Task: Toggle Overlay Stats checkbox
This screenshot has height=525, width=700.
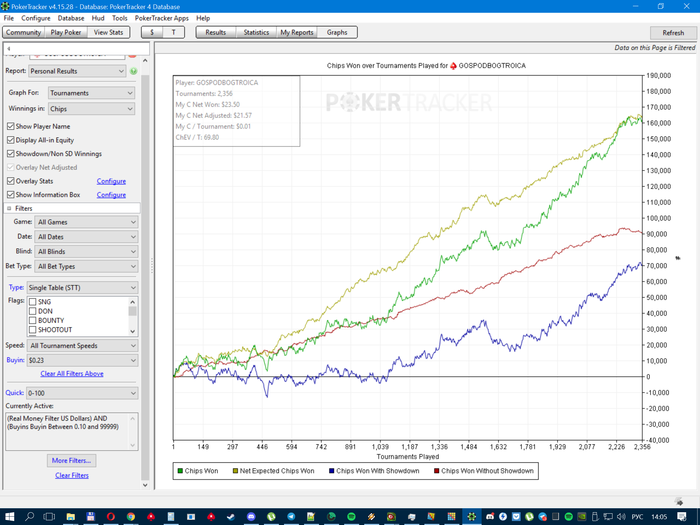Action: [11, 181]
